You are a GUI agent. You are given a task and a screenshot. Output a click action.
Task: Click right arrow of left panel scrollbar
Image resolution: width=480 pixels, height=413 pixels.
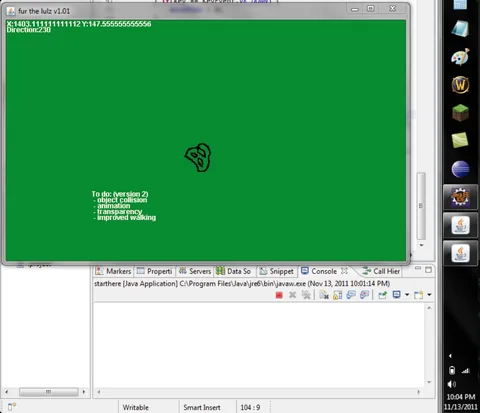click(x=84, y=392)
